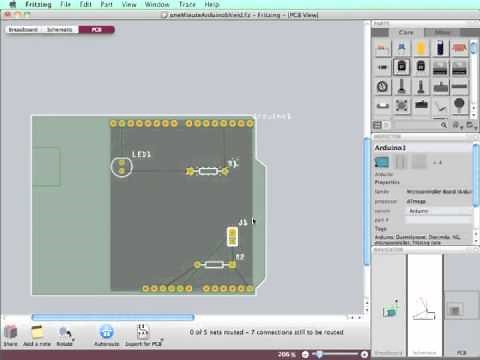Add a note to the sketch

coord(37,335)
